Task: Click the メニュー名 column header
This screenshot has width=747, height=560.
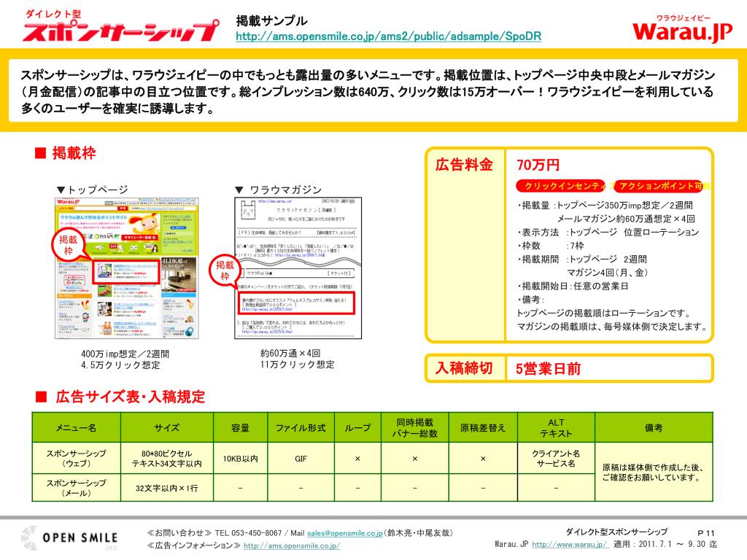Action: [76, 427]
